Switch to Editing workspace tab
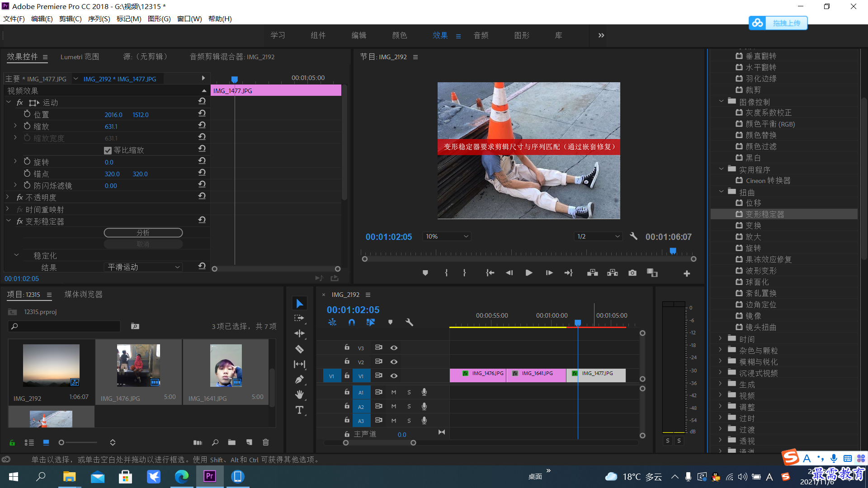 [359, 35]
